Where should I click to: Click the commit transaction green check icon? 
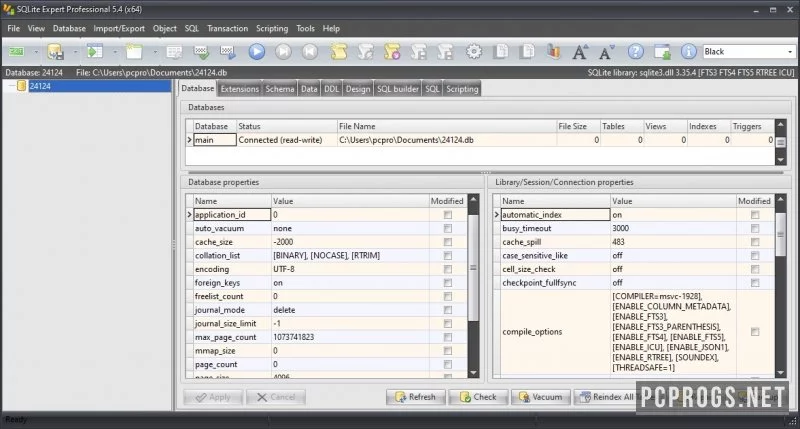[201, 52]
